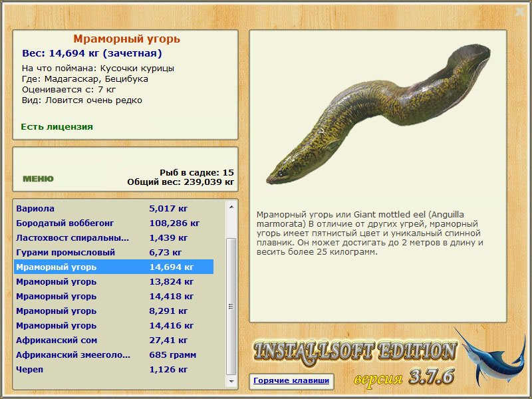Select Мраморный угорь weighing 8,291 кг

click(x=114, y=311)
